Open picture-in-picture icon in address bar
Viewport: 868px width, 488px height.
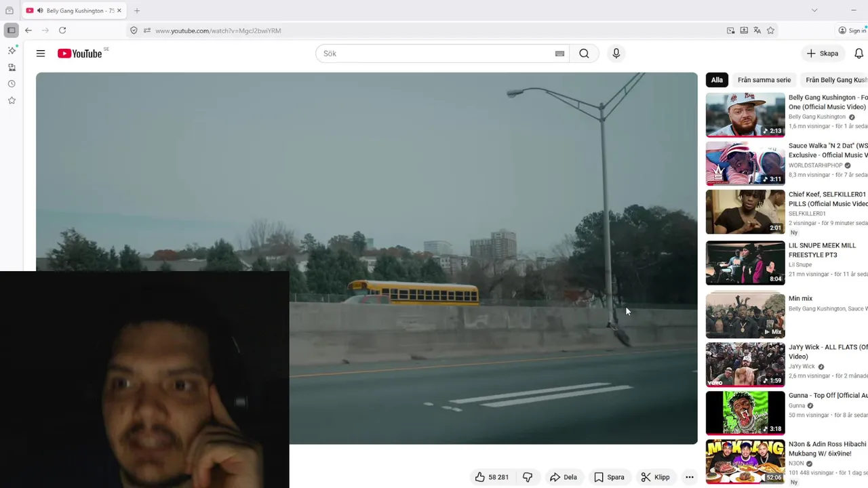point(730,30)
